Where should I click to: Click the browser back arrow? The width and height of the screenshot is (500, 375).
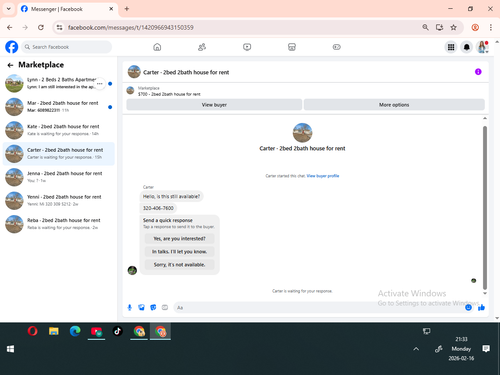click(10, 27)
